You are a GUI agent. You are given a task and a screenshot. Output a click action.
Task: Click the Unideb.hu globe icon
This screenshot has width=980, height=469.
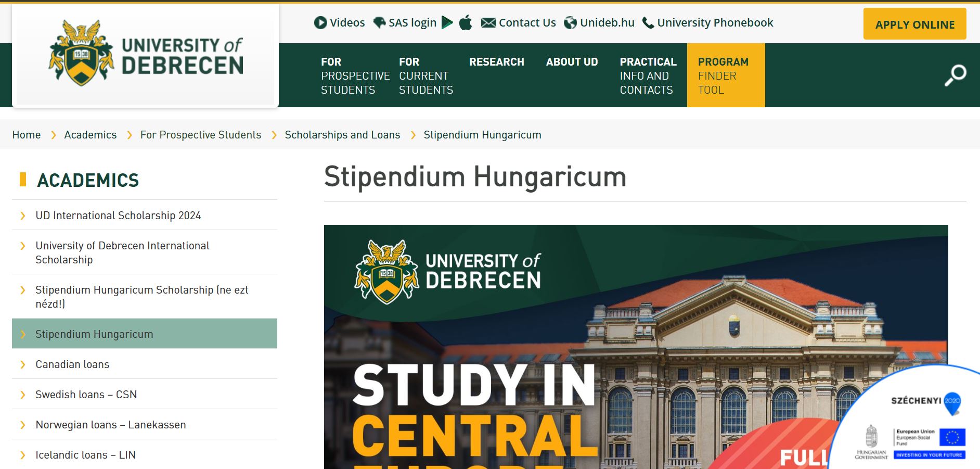570,23
